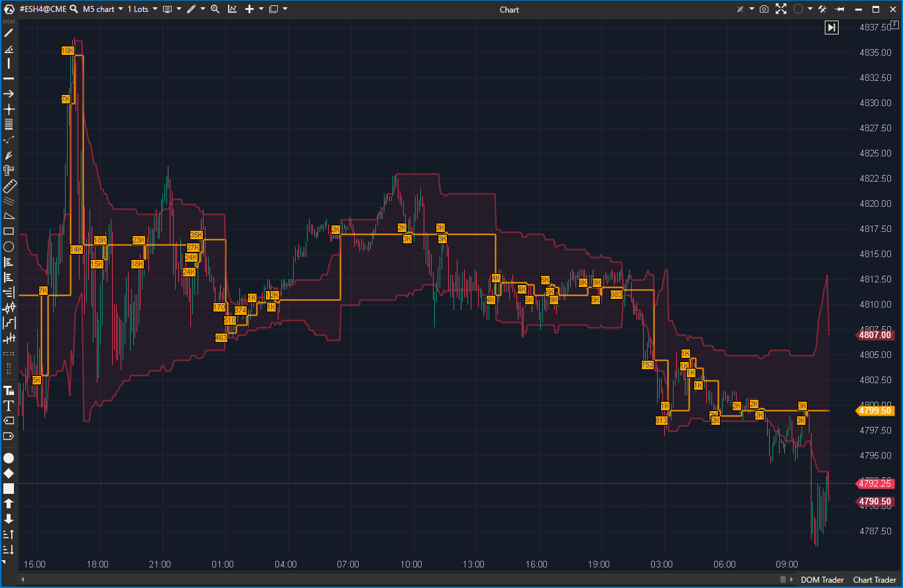
Task: Select the parallel channel tool
Action: [9, 201]
